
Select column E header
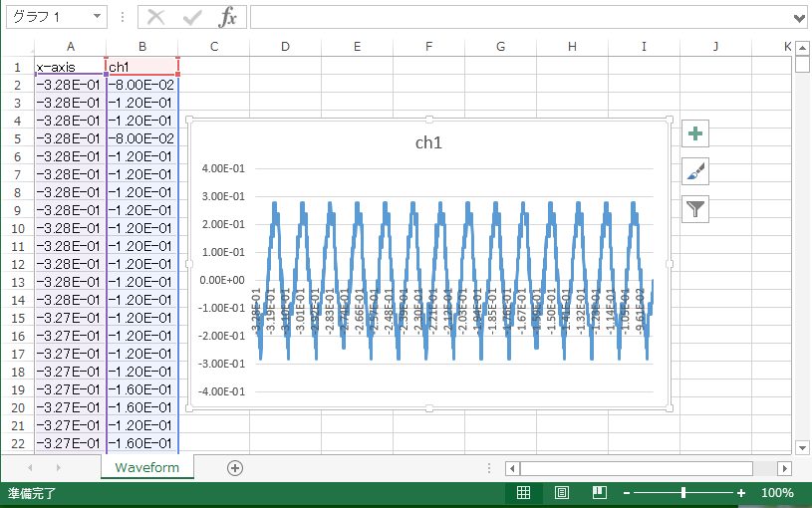(x=357, y=47)
